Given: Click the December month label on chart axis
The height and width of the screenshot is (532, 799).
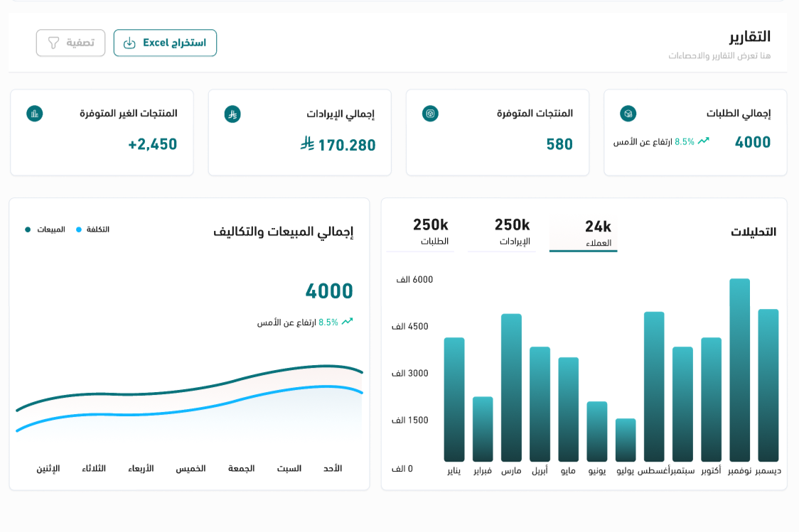Looking at the screenshot, I should 768,471.
